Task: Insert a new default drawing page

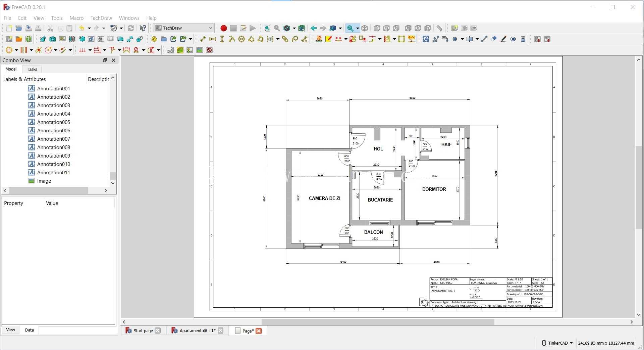Action: [9, 39]
